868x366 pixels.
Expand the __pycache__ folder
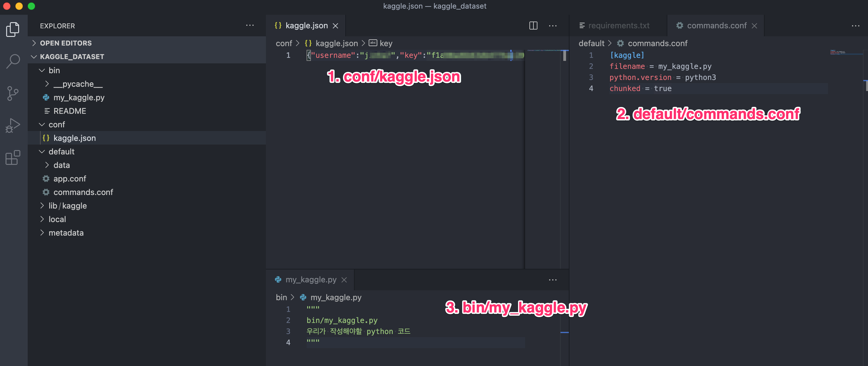(x=47, y=84)
